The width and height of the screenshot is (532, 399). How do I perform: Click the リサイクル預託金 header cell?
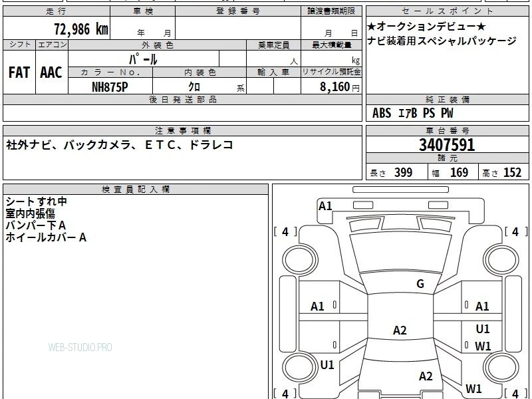click(331, 72)
